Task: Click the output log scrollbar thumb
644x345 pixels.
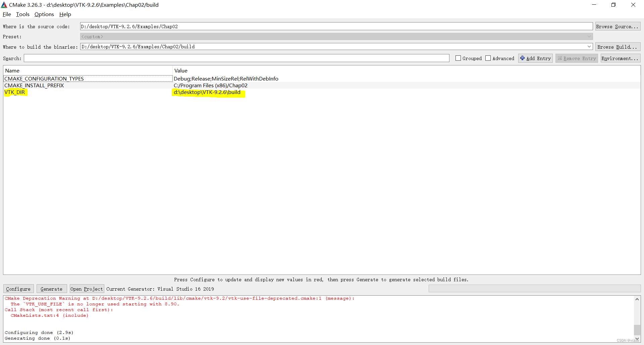Action: 637,330
